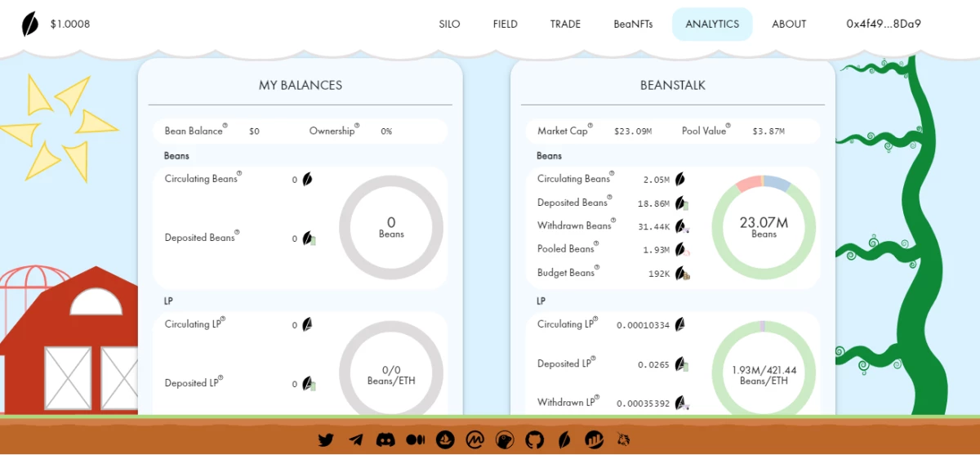Click the wallet address 0x4f49...8Da9
The image size is (980, 455).
884,25
